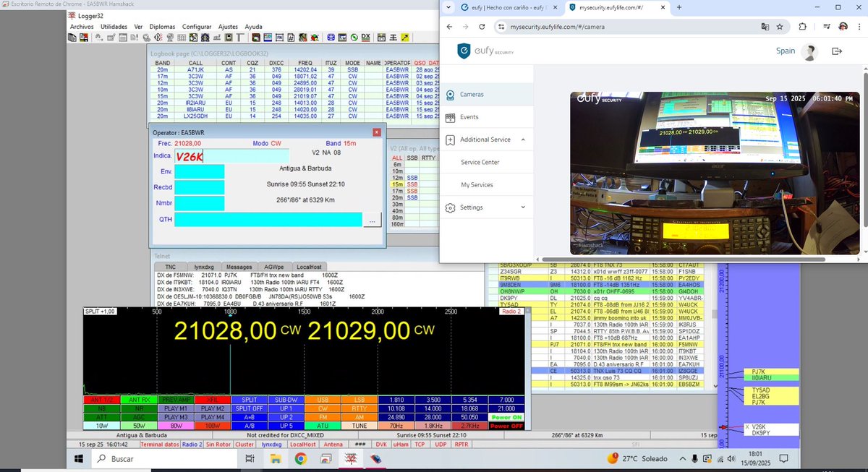
Task: Set transmit power to 100W
Action: (212, 426)
